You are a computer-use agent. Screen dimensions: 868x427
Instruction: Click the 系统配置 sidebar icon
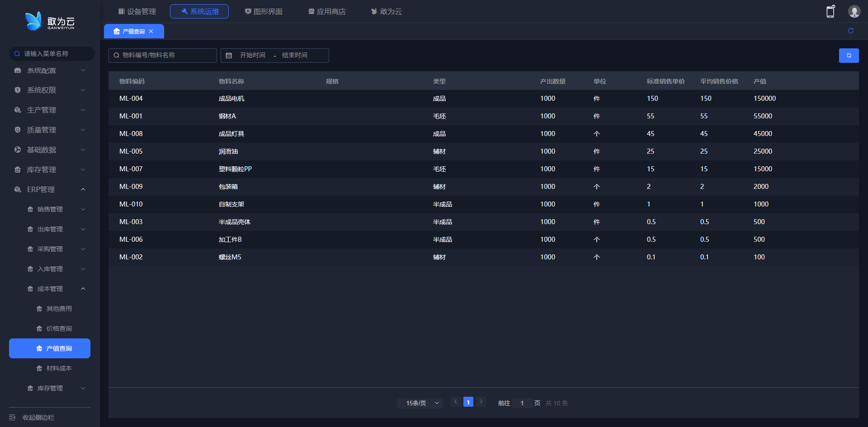tap(18, 70)
